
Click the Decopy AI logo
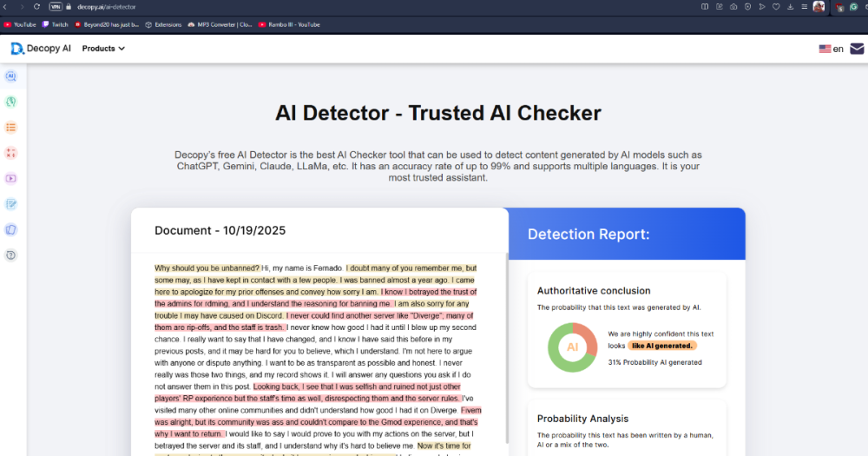41,49
